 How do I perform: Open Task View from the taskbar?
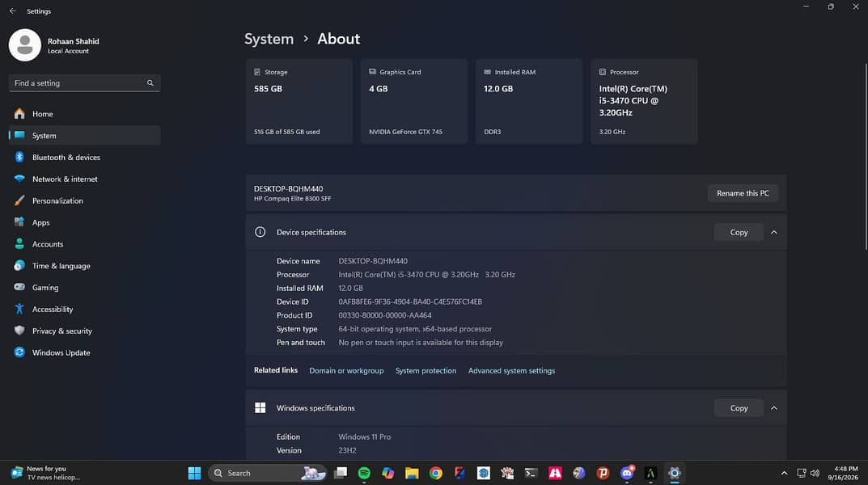[x=341, y=473]
